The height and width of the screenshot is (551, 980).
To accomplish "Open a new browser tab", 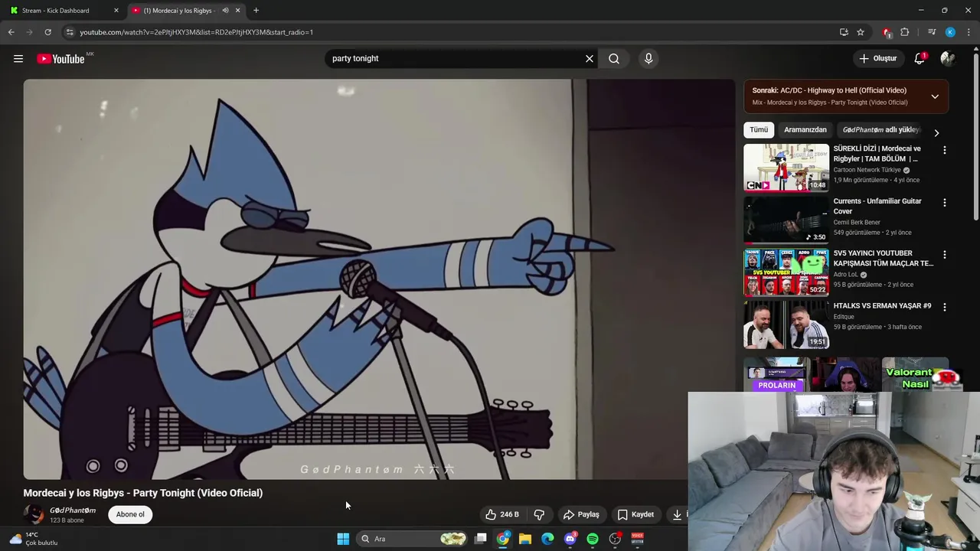I will point(256,11).
